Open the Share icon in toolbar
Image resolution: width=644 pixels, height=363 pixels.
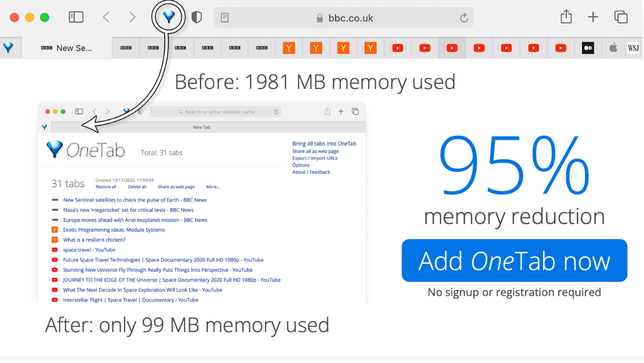(x=566, y=17)
